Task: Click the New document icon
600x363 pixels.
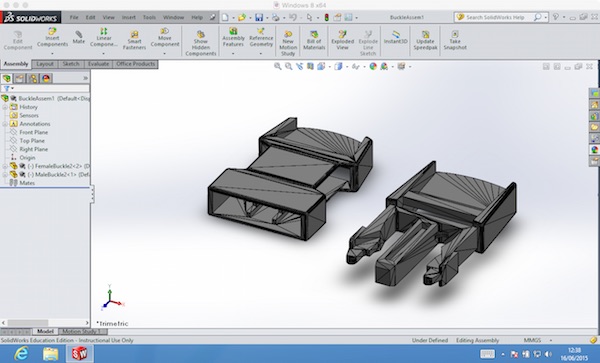Action: 225,17
